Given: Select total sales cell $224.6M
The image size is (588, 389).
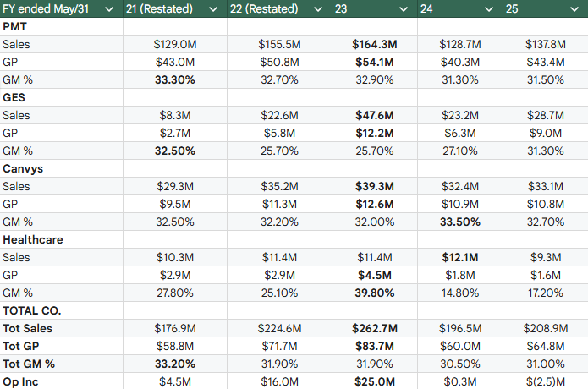Looking at the screenshot, I should tap(279, 328).
